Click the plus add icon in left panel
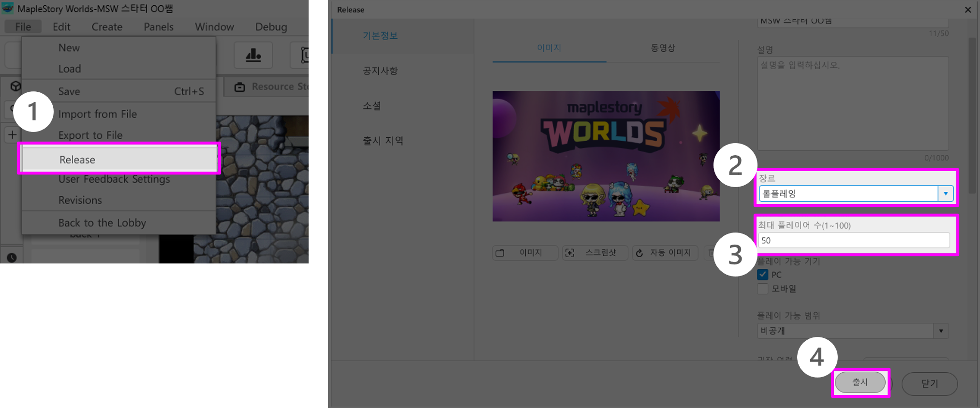Viewport: 980px width, 408px height. [x=12, y=135]
